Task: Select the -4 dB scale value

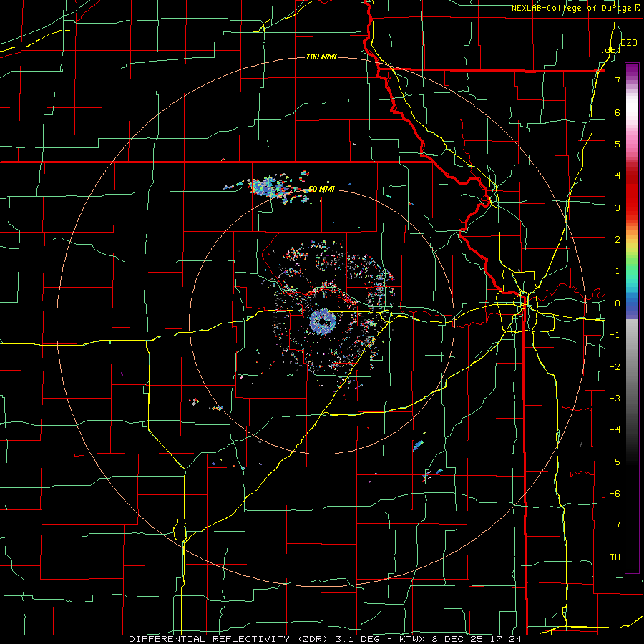Action: pos(615,429)
